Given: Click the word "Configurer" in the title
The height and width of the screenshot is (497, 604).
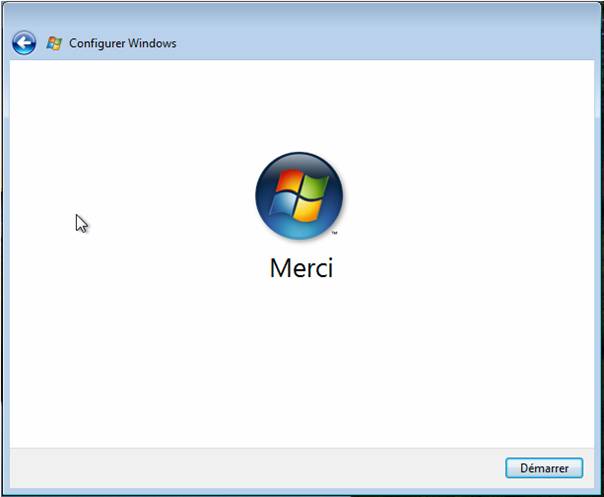Looking at the screenshot, I should coord(96,44).
